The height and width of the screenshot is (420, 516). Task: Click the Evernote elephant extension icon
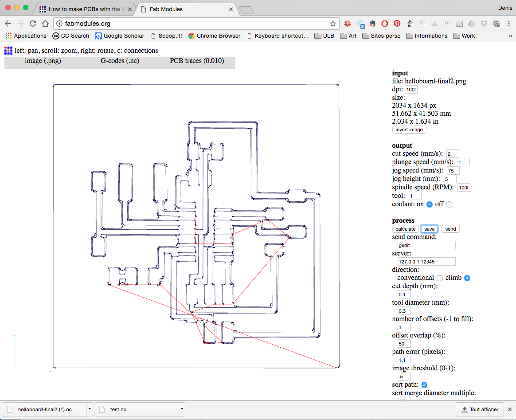coord(372,24)
